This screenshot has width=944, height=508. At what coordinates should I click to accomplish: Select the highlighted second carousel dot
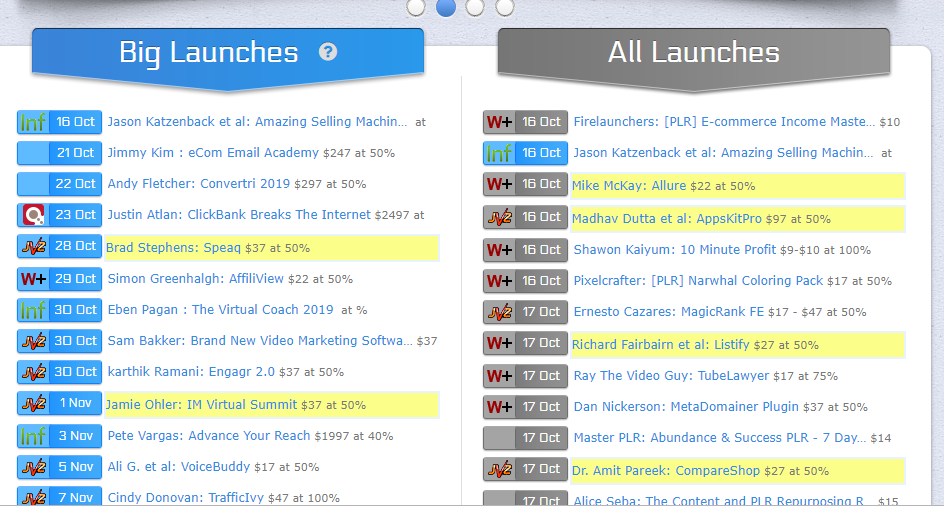[446, 7]
